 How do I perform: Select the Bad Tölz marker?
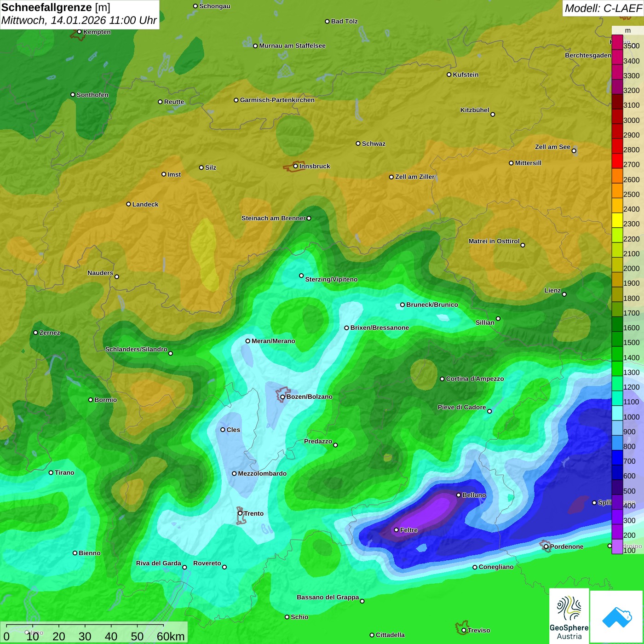327,21
